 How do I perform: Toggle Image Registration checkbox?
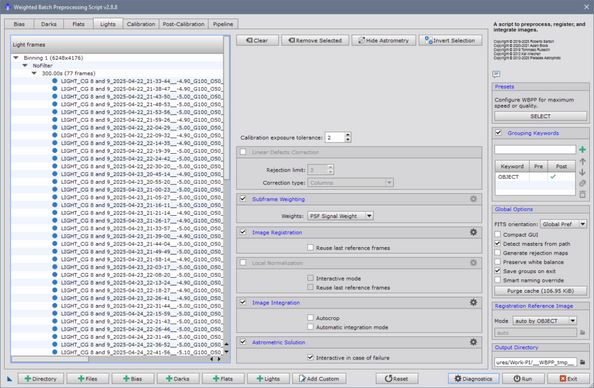243,232
